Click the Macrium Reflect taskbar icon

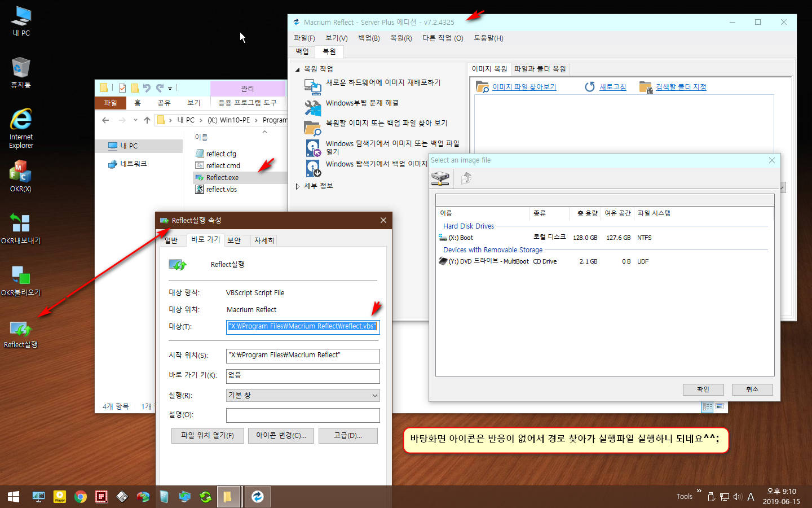[257, 497]
